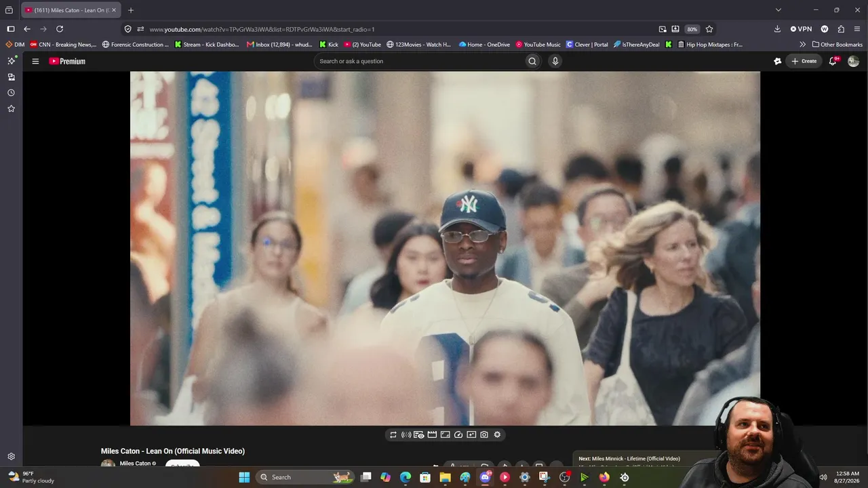Open the YouTube account avatar menu
Screen dimensions: 868x488
coord(853,61)
